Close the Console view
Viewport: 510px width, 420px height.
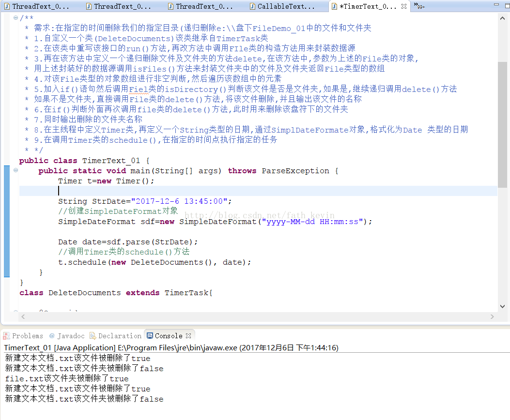point(188,336)
